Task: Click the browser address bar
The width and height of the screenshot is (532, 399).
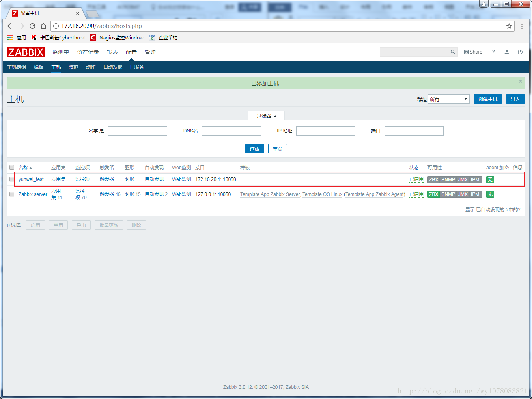Action: 282,26
